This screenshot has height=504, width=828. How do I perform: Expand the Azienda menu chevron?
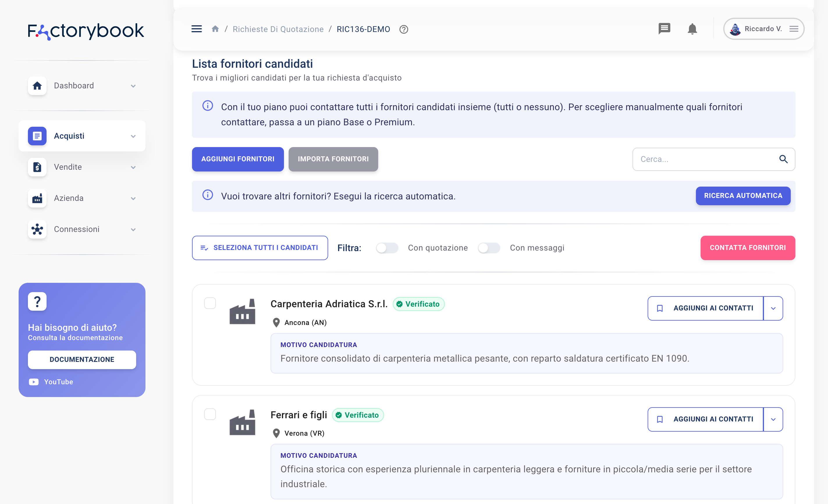[134, 199]
